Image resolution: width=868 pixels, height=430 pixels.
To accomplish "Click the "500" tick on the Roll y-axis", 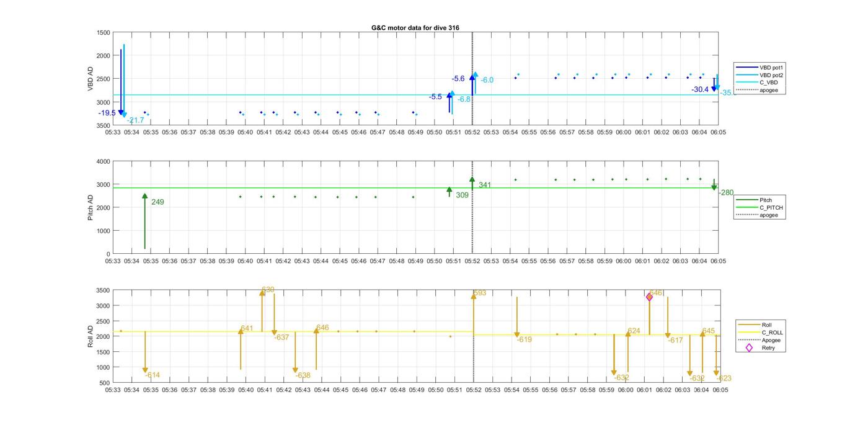I will coord(105,383).
